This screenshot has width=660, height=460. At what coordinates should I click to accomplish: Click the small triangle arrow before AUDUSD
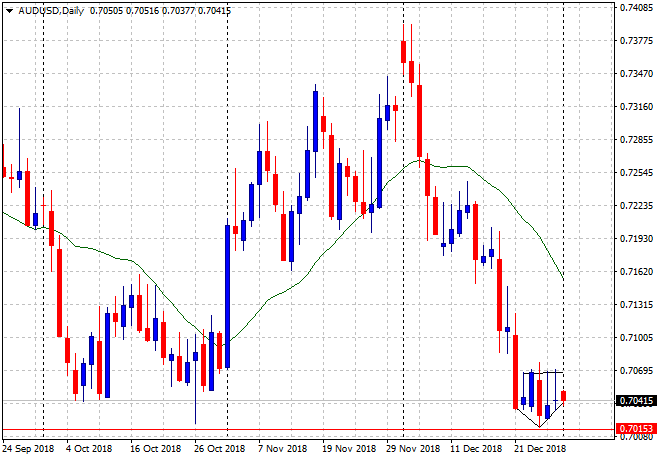click(x=9, y=11)
